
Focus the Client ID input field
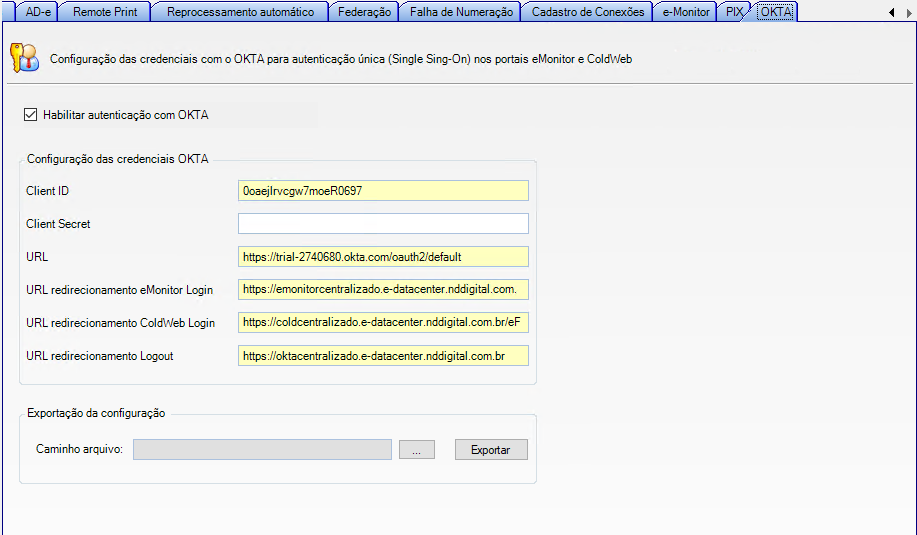[383, 191]
